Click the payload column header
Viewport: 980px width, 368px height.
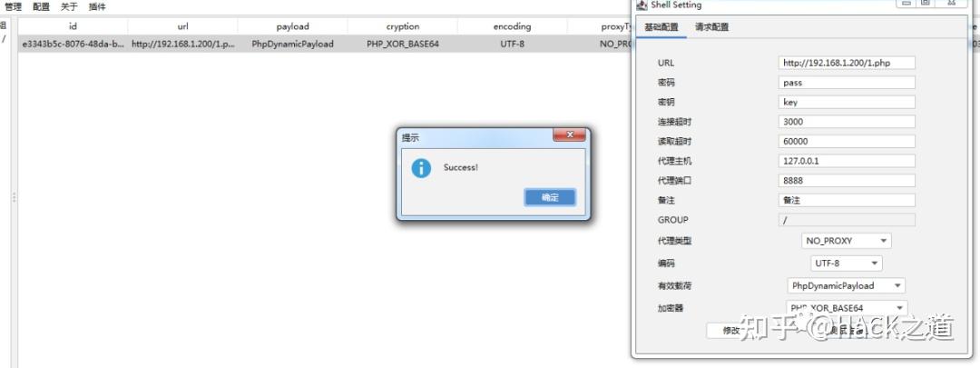(x=292, y=26)
